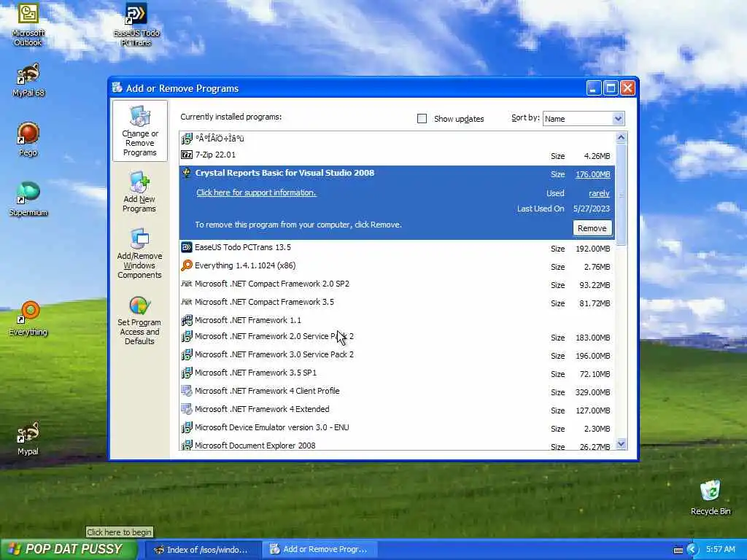Image resolution: width=747 pixels, height=560 pixels.
Task: Enable the Show updates checkbox
Action: [422, 119]
